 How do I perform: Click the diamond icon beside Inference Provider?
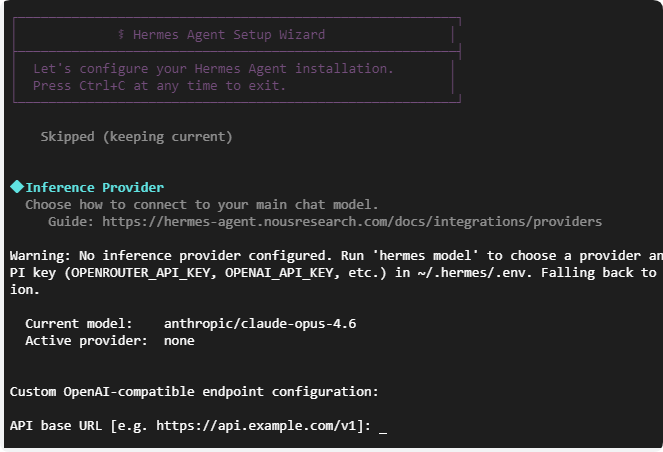(x=17, y=187)
